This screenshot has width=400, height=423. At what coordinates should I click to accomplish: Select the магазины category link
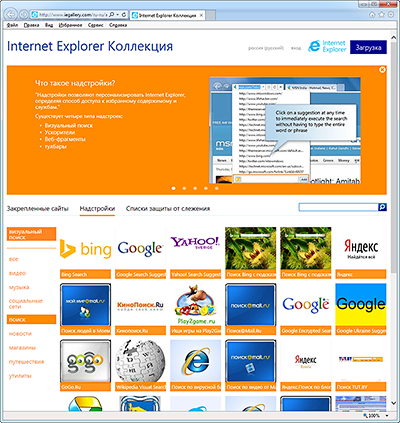pos(22,348)
